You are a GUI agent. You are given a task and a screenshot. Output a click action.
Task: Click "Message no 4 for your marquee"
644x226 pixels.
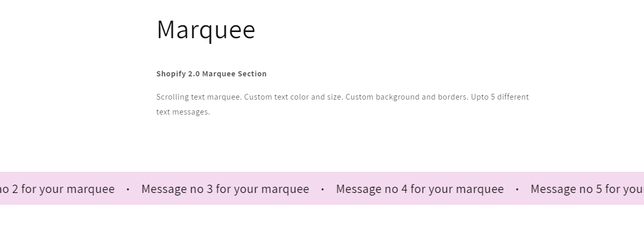(x=420, y=189)
